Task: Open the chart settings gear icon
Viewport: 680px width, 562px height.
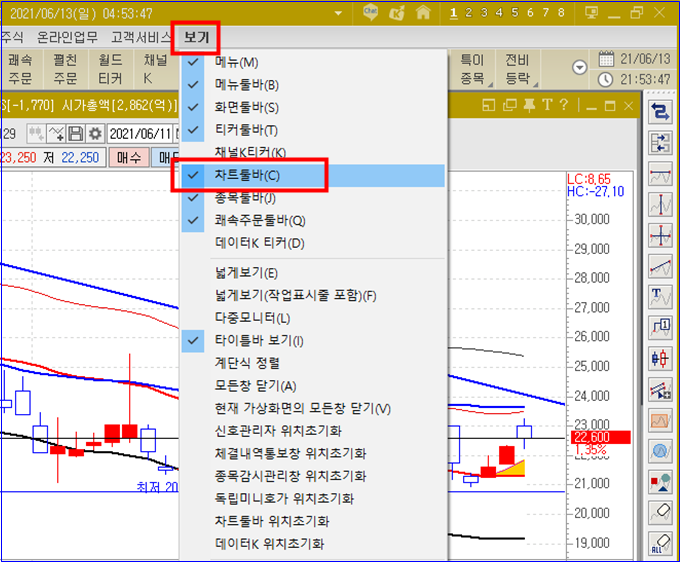Action: (95, 134)
